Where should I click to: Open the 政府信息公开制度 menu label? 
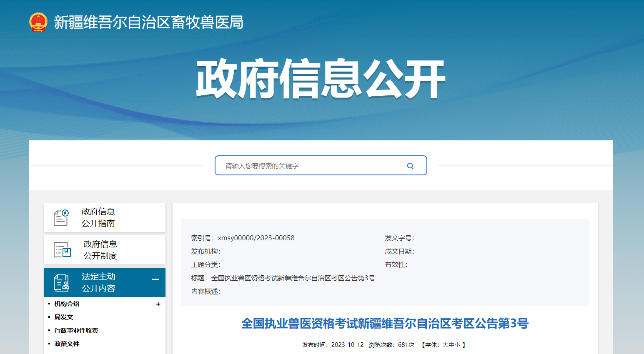click(x=100, y=250)
